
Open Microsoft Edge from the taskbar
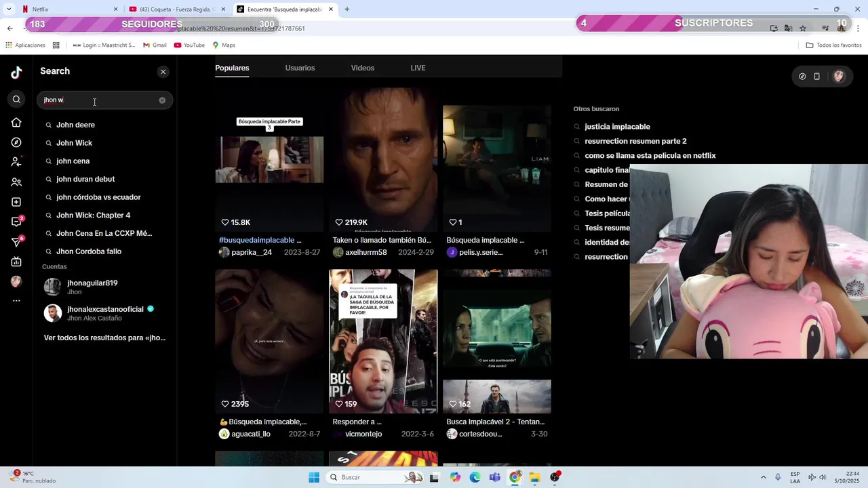pos(475,477)
